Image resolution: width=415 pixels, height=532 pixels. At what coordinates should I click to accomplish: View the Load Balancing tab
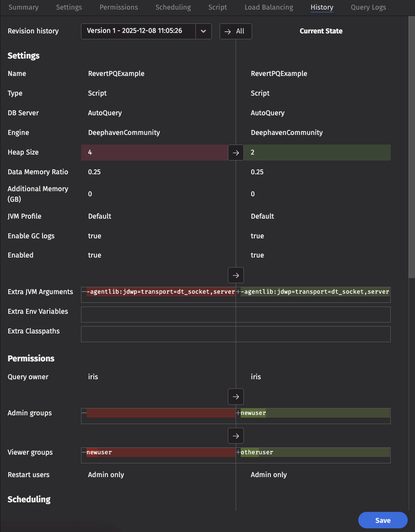point(269,7)
